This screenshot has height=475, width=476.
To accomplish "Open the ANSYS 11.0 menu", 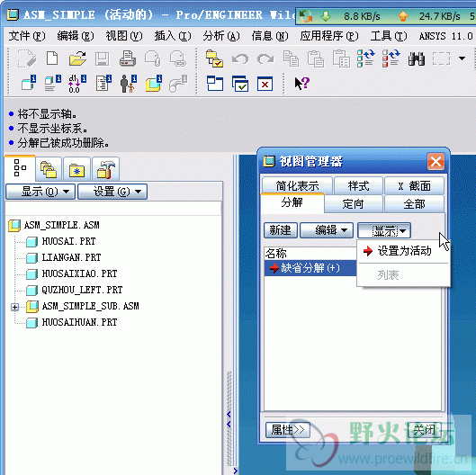I will tap(445, 36).
